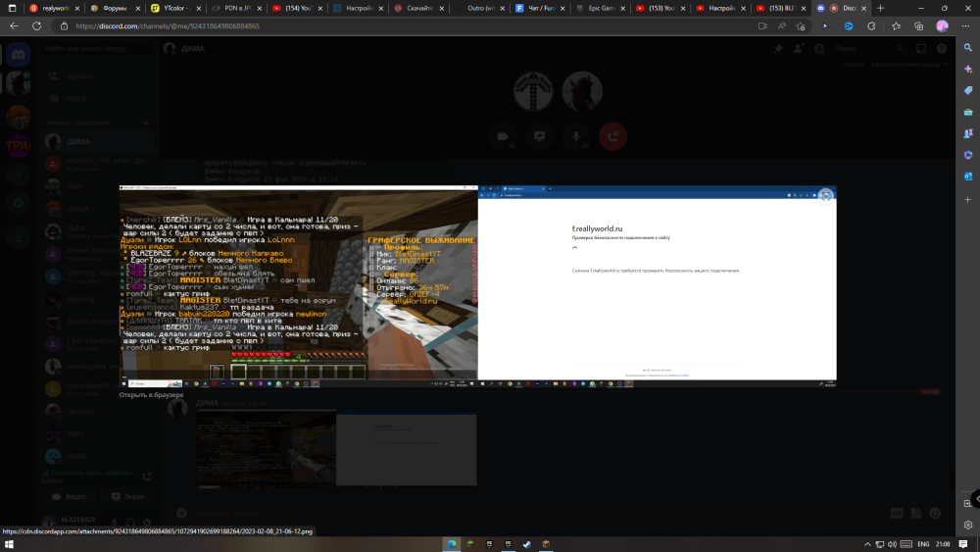
Task: Open the orange server icon in the server list
Action: tap(18, 116)
